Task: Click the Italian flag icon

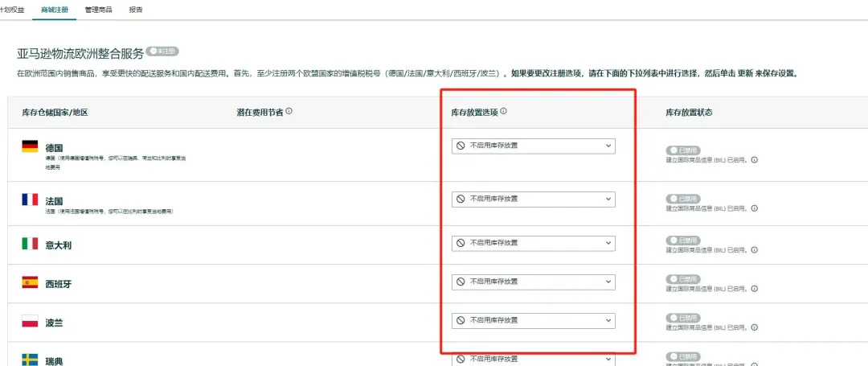Action: pos(30,243)
